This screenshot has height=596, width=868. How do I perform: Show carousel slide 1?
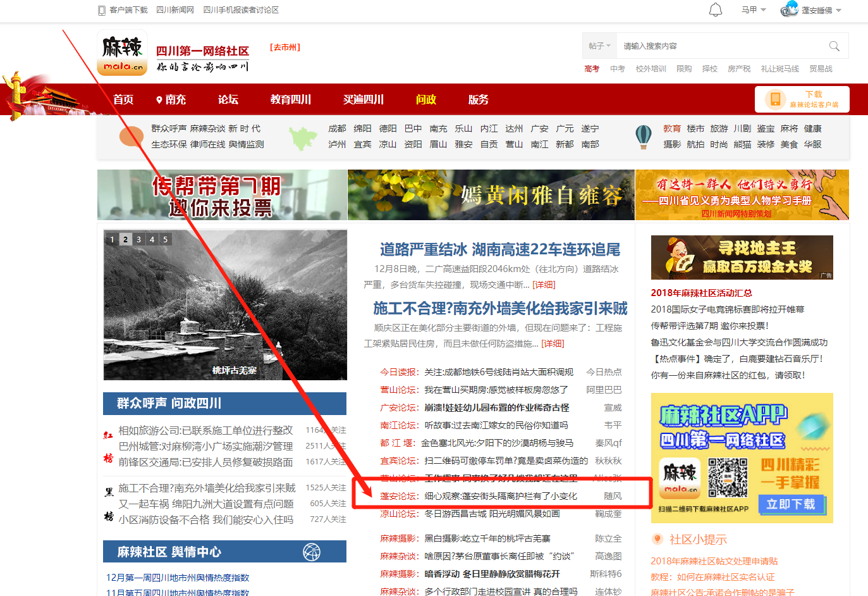112,239
